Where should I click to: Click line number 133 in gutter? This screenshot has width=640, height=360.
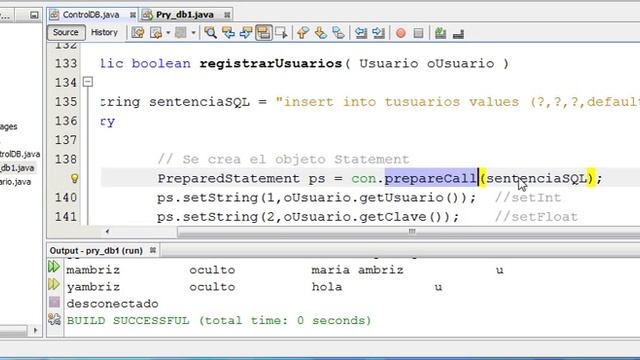66,64
